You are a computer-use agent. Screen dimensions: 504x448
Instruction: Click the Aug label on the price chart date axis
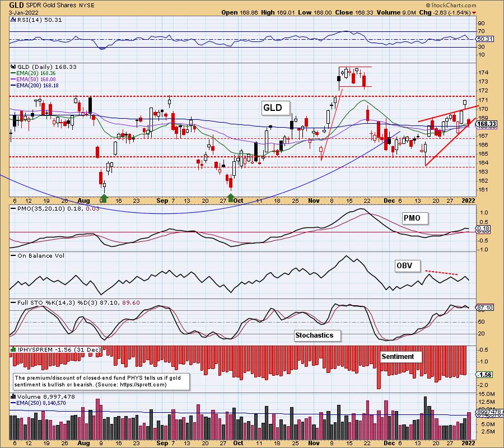click(83, 200)
